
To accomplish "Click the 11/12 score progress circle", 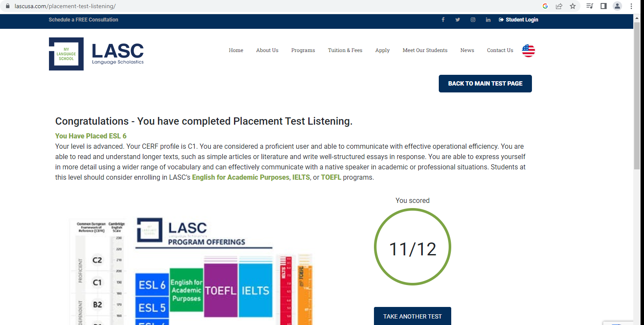I will (412, 247).
